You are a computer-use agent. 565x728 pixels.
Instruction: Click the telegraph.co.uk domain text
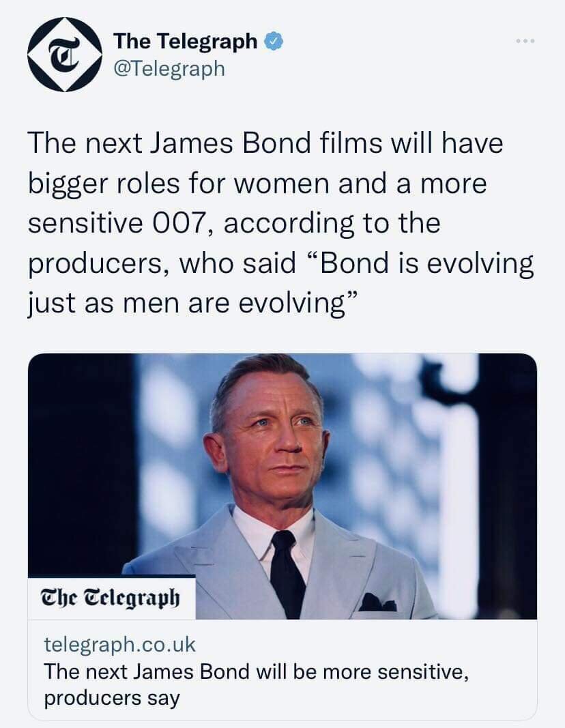coord(120,645)
